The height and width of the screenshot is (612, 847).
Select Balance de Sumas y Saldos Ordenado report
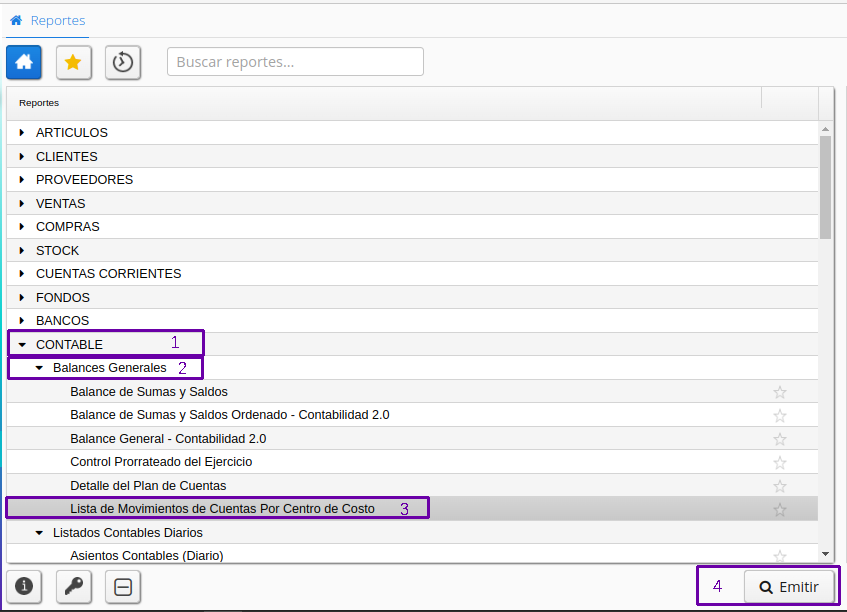pyautogui.click(x=412, y=415)
